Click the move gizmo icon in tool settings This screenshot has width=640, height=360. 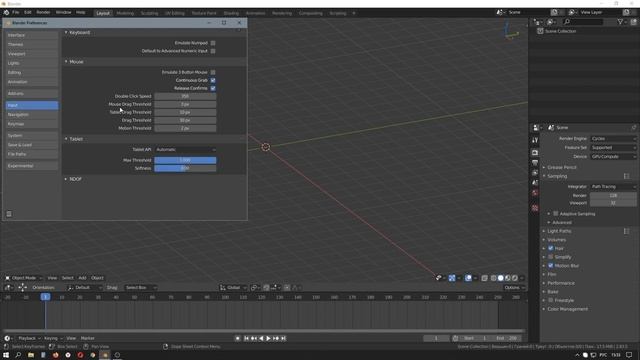(22, 287)
